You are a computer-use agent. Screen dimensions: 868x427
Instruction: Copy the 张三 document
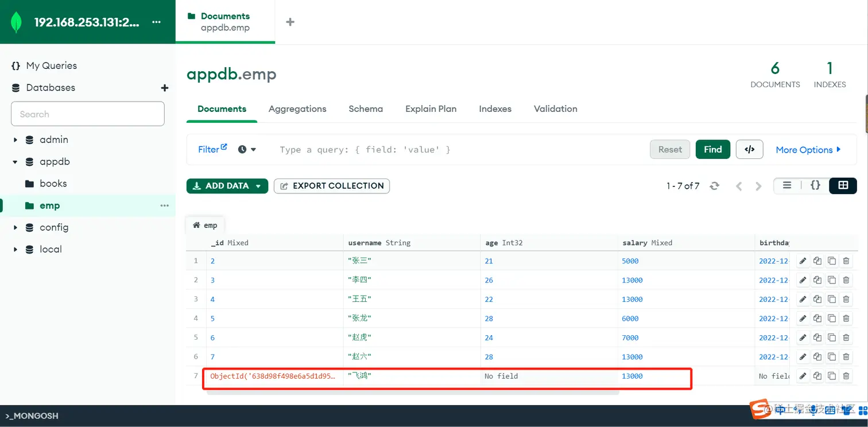click(817, 261)
